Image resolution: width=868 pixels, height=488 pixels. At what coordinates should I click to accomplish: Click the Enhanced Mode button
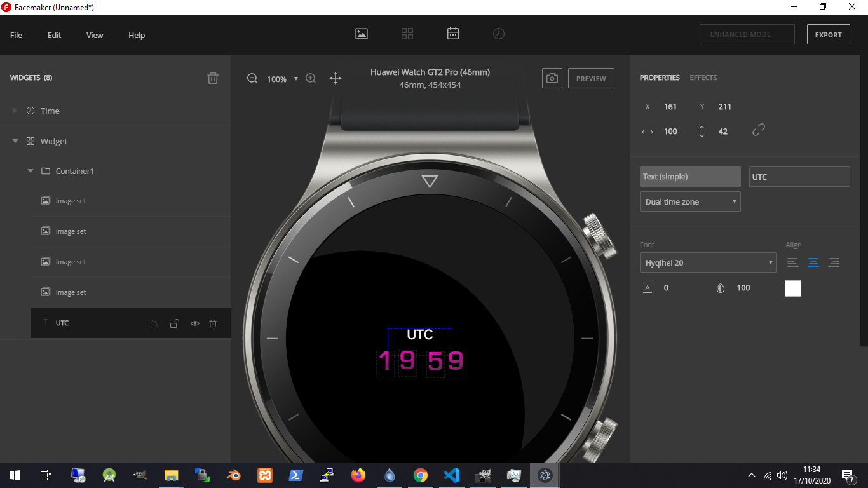point(747,34)
